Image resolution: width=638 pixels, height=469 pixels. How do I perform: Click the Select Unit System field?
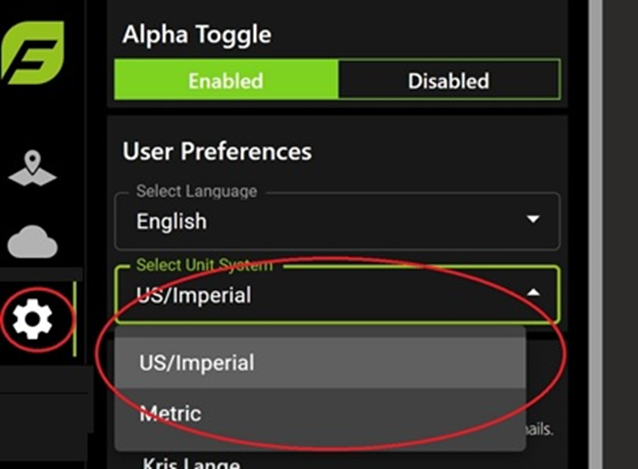pyautogui.click(x=338, y=294)
